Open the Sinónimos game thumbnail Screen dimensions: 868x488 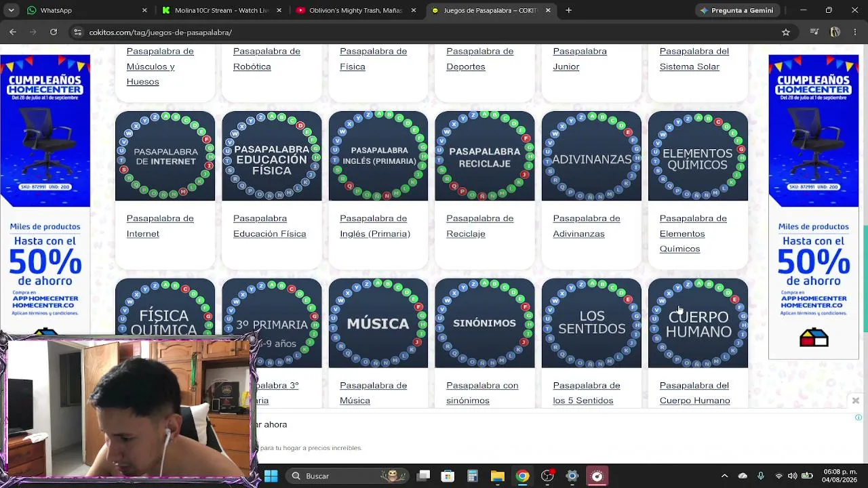[x=485, y=323]
